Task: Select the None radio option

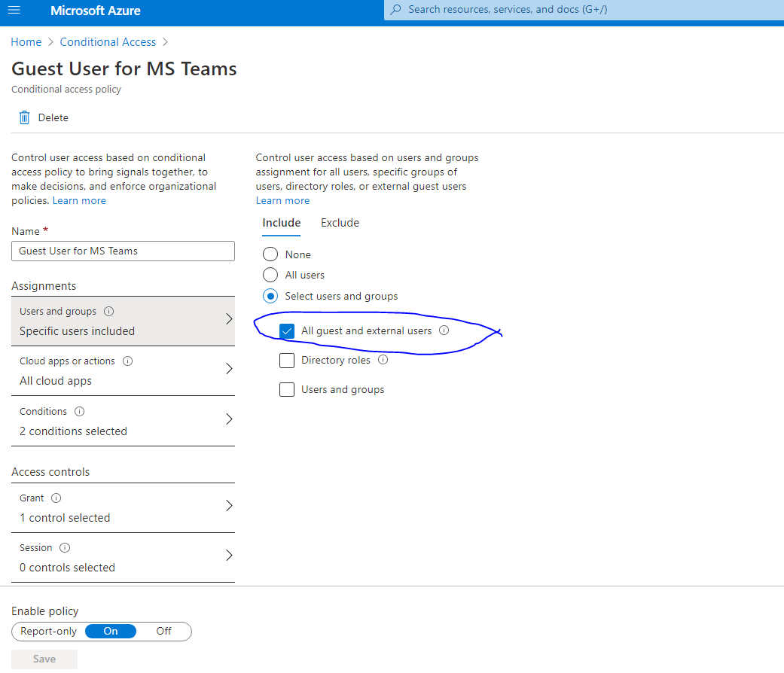Action: [x=270, y=254]
